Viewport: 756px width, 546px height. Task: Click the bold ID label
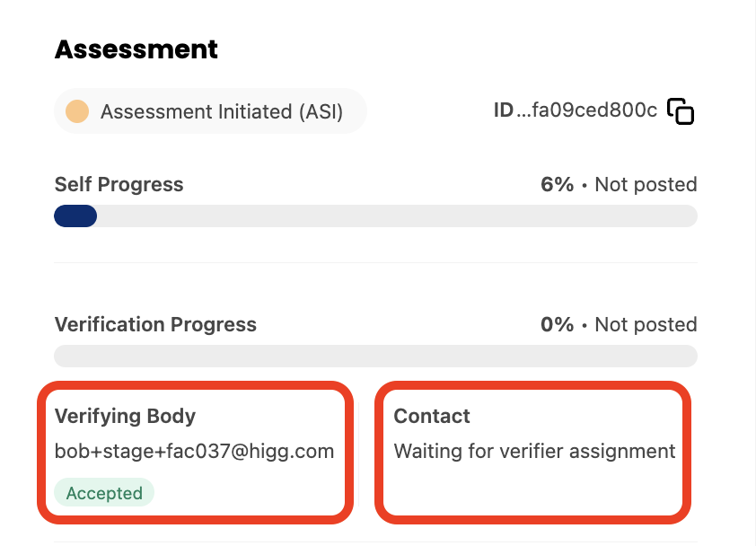coord(504,110)
